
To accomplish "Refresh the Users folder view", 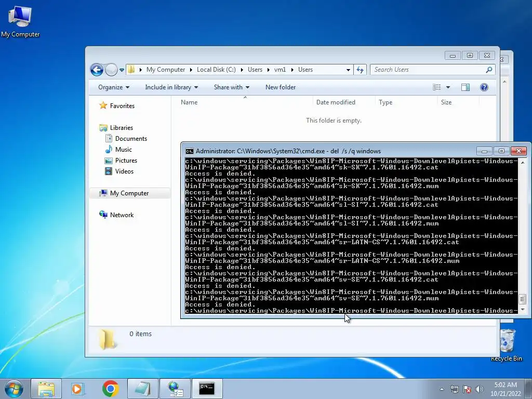I will 360,70.
